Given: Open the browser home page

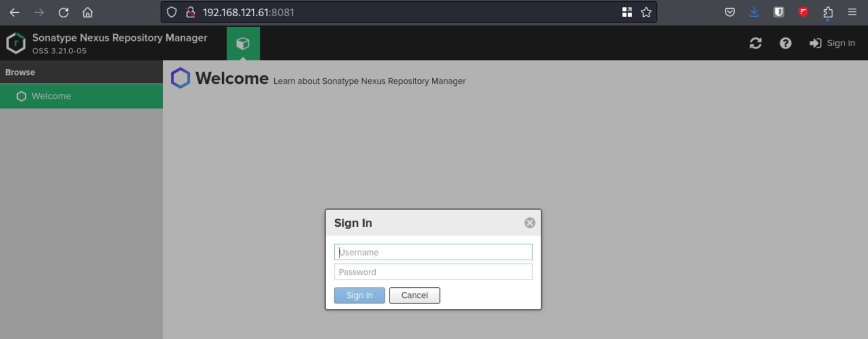Looking at the screenshot, I should 87,12.
